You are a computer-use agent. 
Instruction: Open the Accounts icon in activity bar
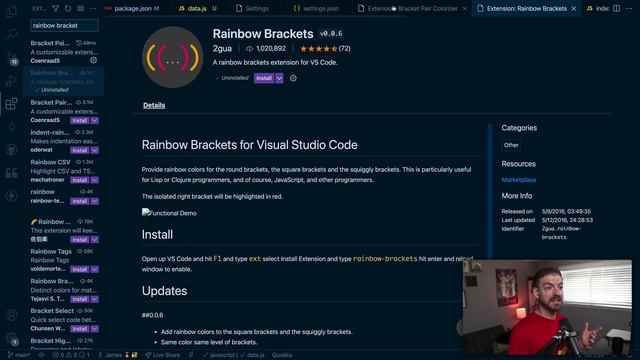point(11,315)
